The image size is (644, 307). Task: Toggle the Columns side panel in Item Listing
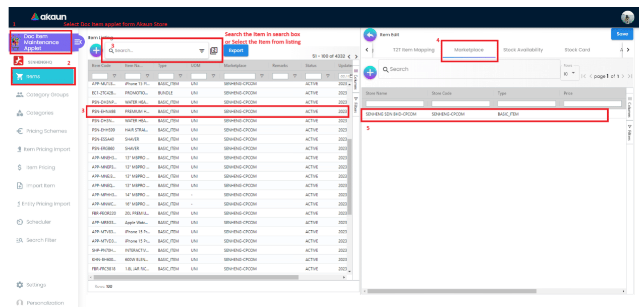(356, 79)
